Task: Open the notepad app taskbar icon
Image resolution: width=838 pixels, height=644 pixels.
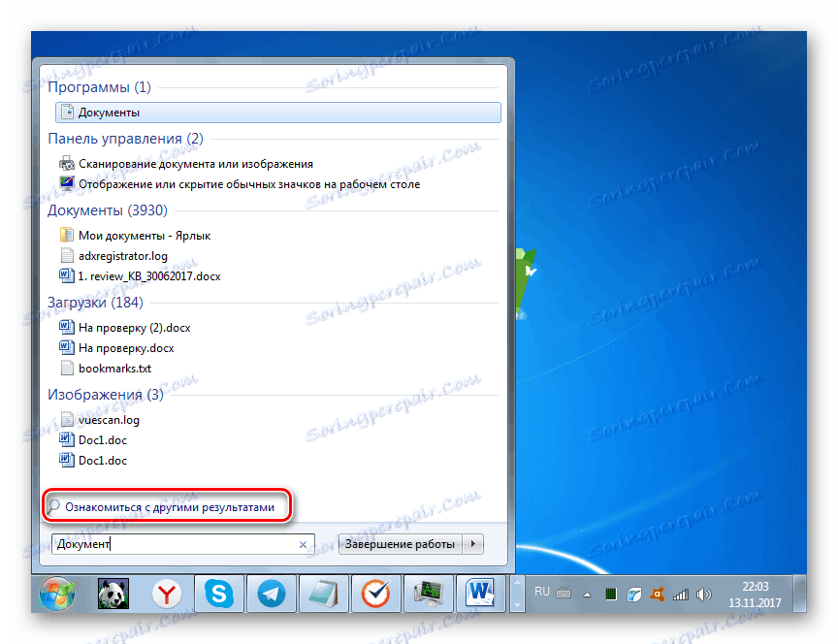Action: coord(323,594)
